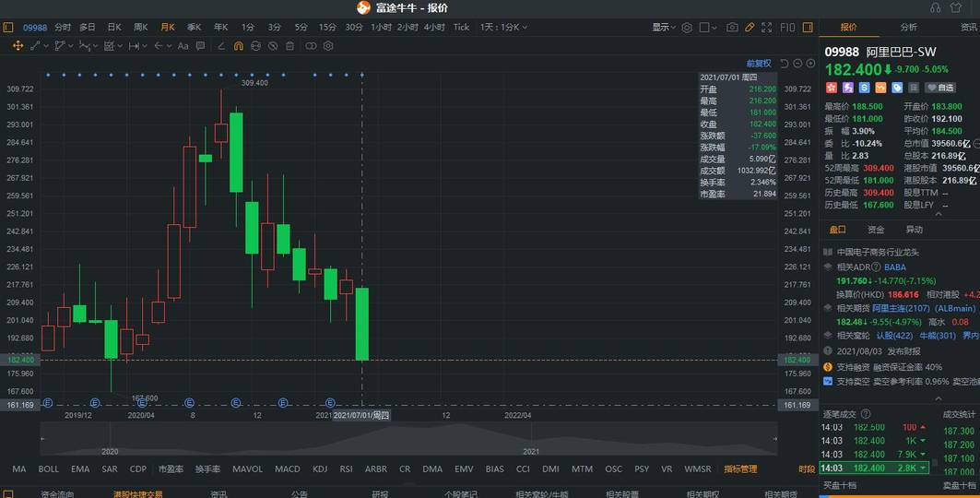This screenshot has height=498, width=980.
Task: Enter fullscreen chart mode
Action: (769, 28)
